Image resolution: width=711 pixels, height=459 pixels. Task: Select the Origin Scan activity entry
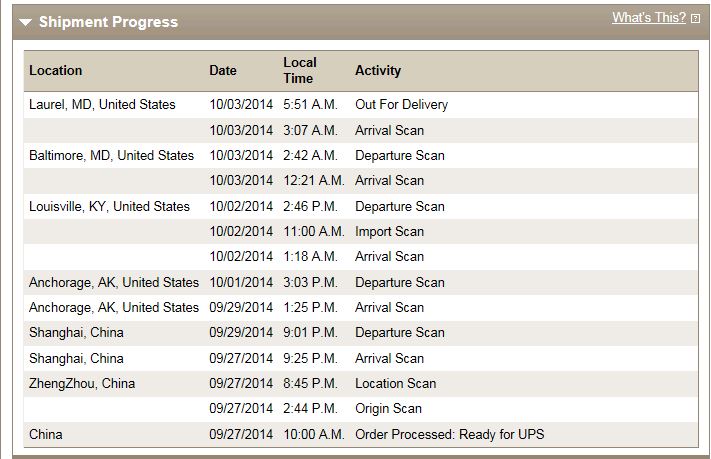[388, 408]
